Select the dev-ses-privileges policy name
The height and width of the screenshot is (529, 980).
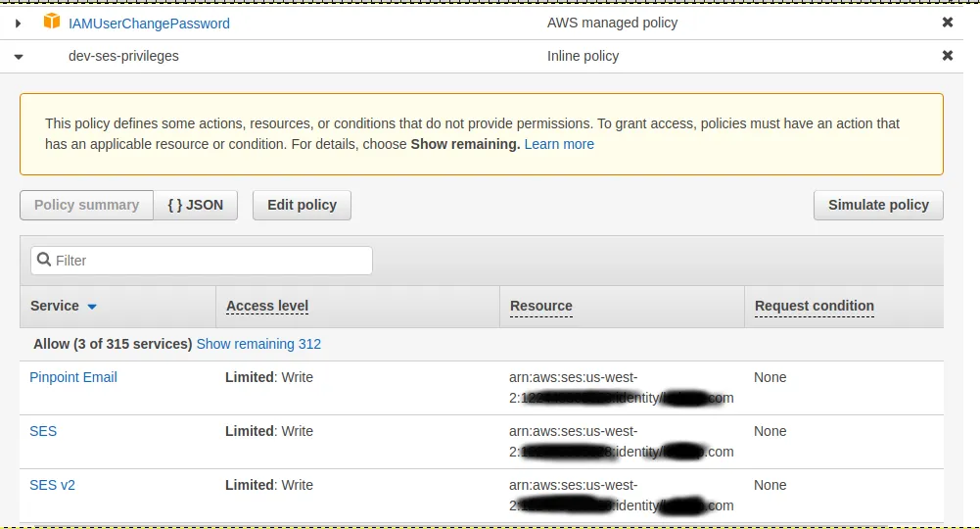pyautogui.click(x=123, y=56)
